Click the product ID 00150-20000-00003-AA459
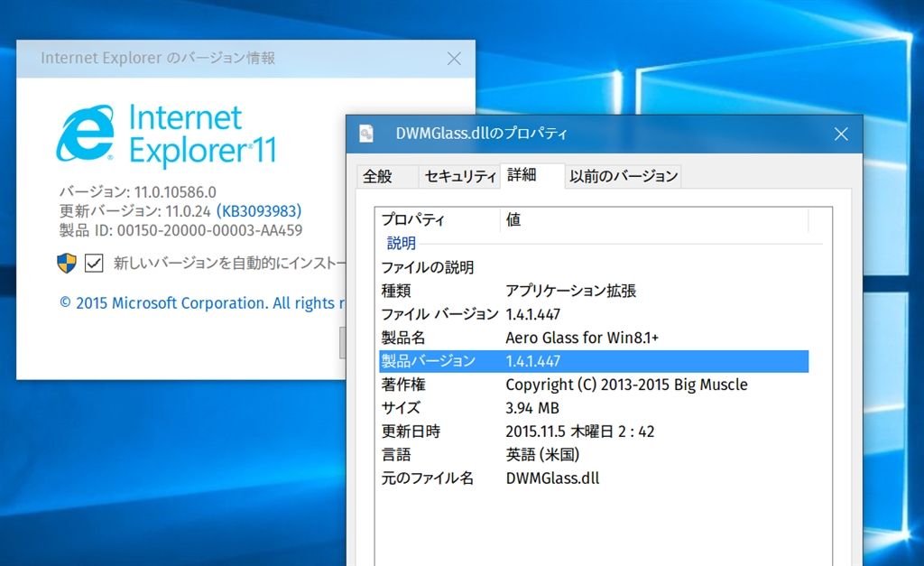924x566 pixels. point(209,230)
